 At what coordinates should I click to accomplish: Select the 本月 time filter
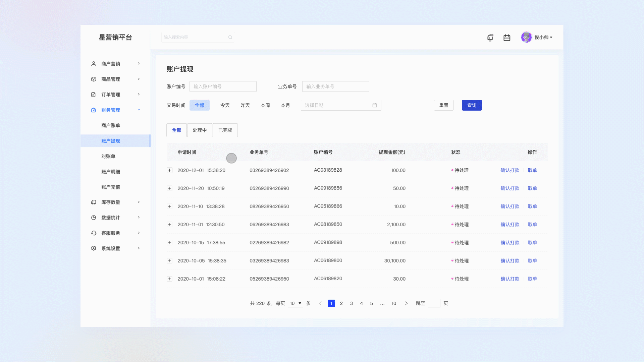pyautogui.click(x=285, y=105)
